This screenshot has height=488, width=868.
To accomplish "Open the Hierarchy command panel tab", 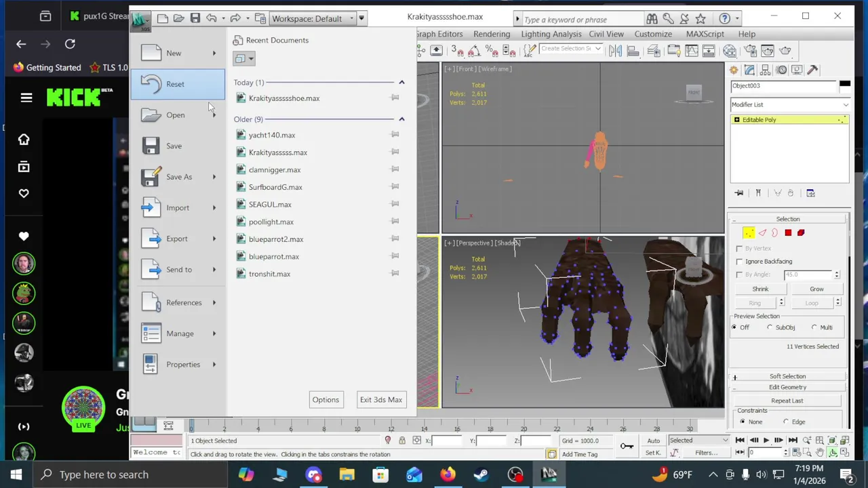I will pos(766,70).
